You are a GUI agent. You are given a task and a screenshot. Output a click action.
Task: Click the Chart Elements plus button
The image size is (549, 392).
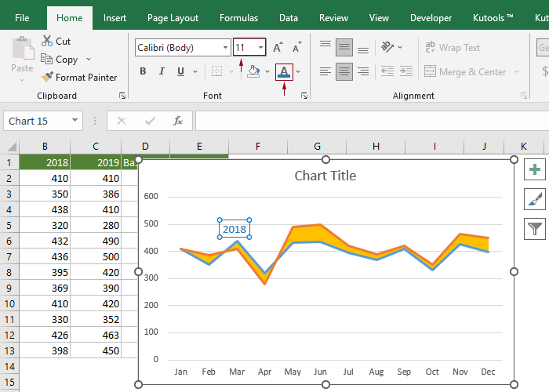pyautogui.click(x=536, y=170)
